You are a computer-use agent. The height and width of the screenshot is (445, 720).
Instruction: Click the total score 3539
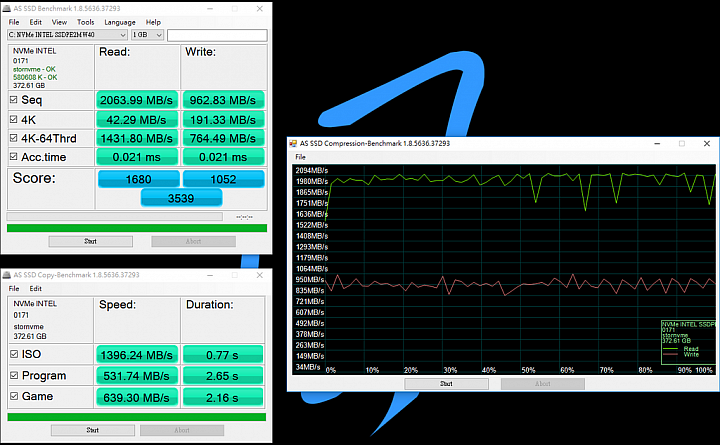click(181, 198)
